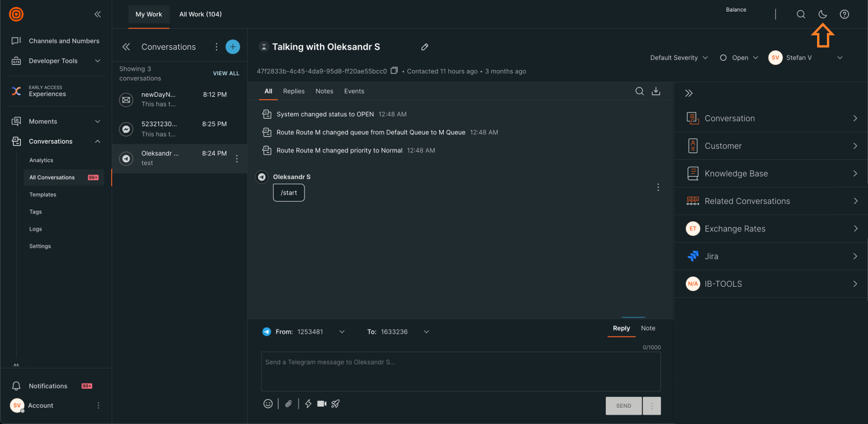Open Account avatar SV
Screen dimensions: 868x424
click(x=17, y=405)
